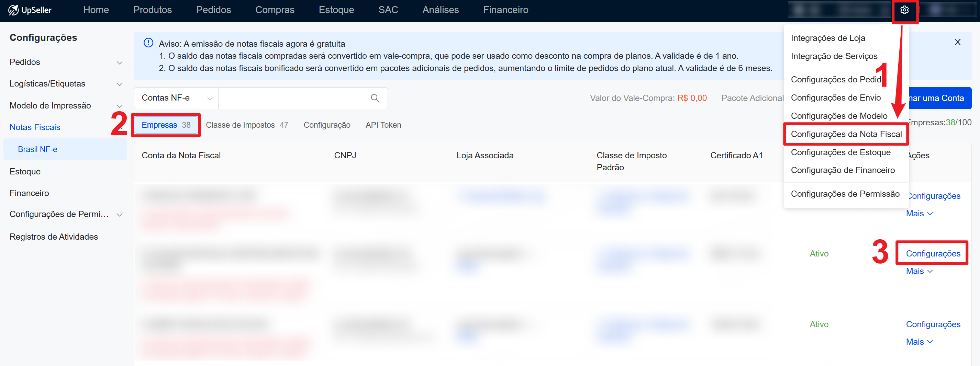The width and height of the screenshot is (980, 366).
Task: Open the API Token tab
Action: [383, 125]
